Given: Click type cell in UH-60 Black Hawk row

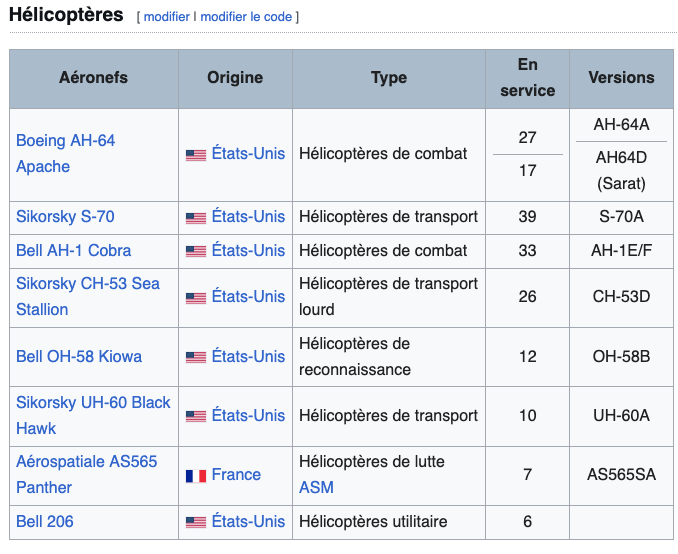Looking at the screenshot, I should (x=389, y=416).
